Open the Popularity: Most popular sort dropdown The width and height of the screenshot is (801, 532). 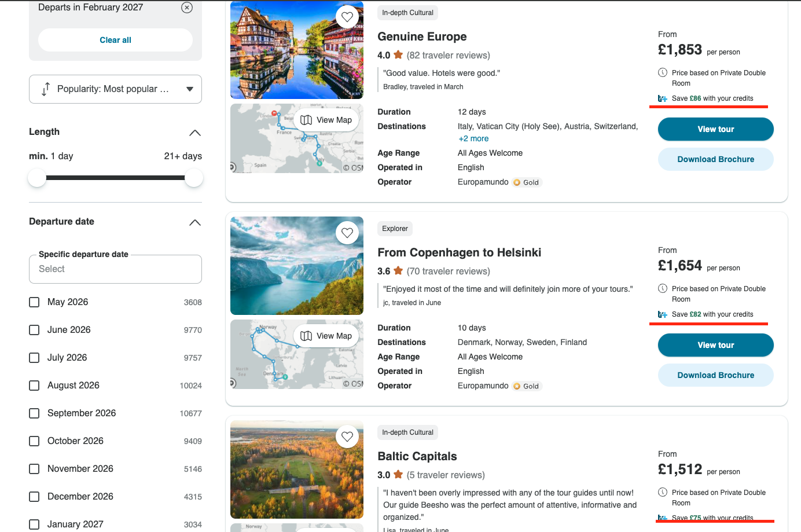pos(115,89)
